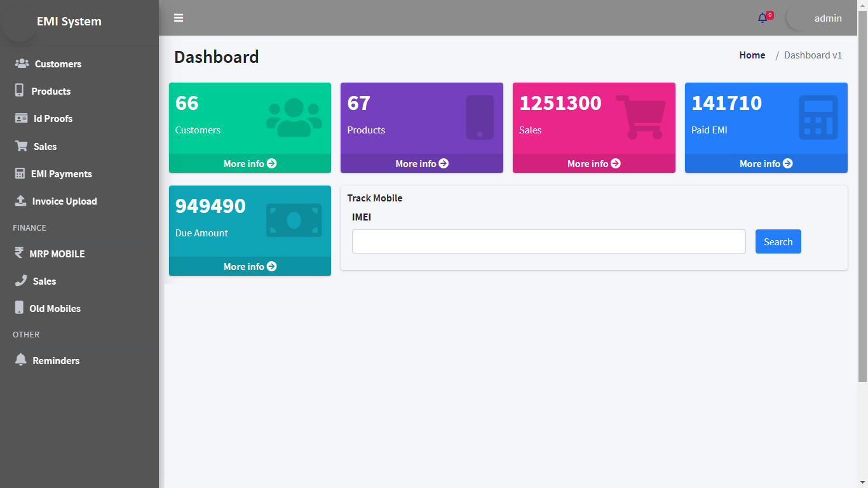Click More info on the Paid EMI card

[x=766, y=164]
